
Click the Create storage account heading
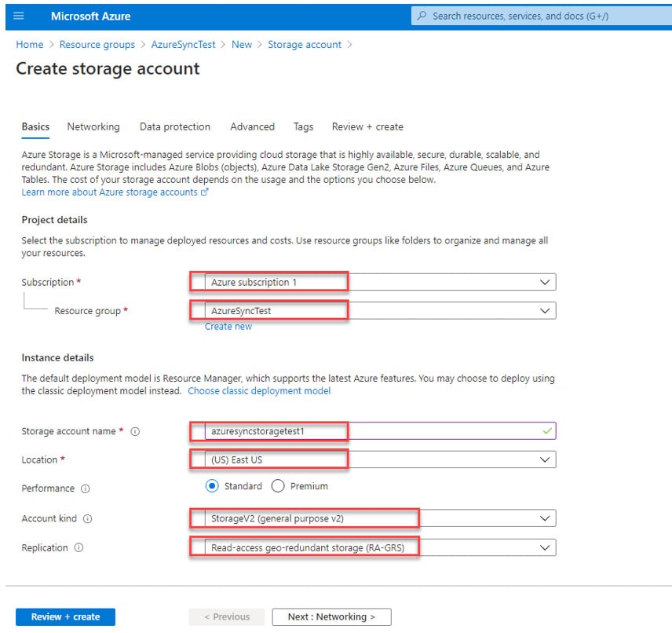pos(108,68)
